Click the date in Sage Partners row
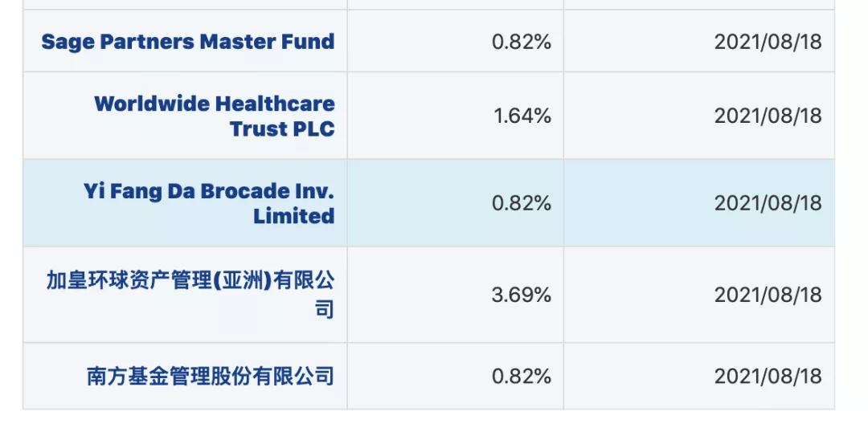 coord(768,42)
